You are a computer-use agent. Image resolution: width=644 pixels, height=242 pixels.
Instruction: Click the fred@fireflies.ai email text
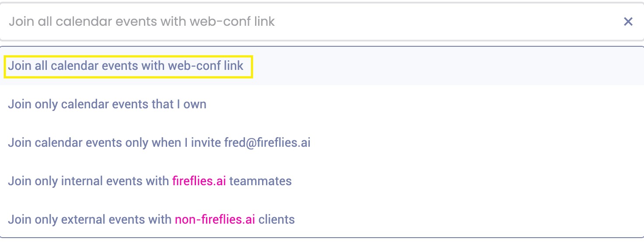pos(267,143)
